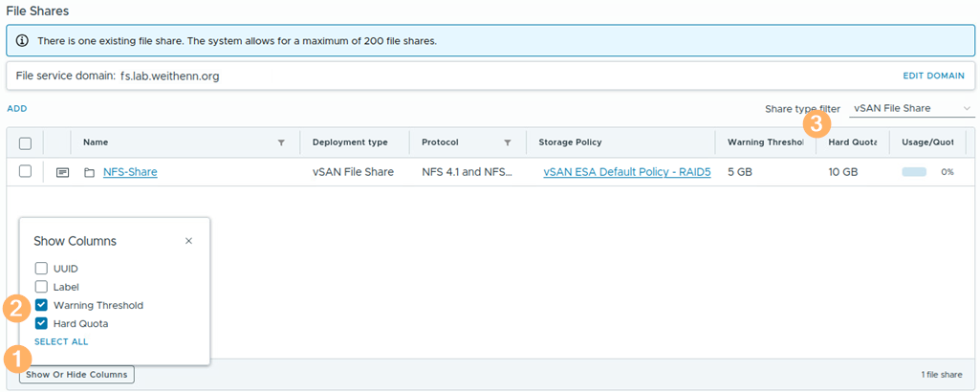980x392 pixels.
Task: Enable the UUID column checkbox
Action: (x=41, y=269)
